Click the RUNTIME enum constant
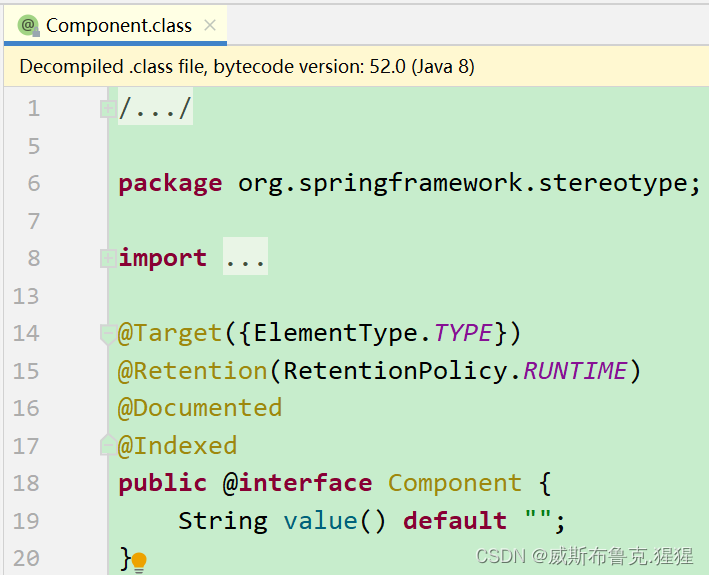The height and width of the screenshot is (575, 709). pyautogui.click(x=575, y=371)
